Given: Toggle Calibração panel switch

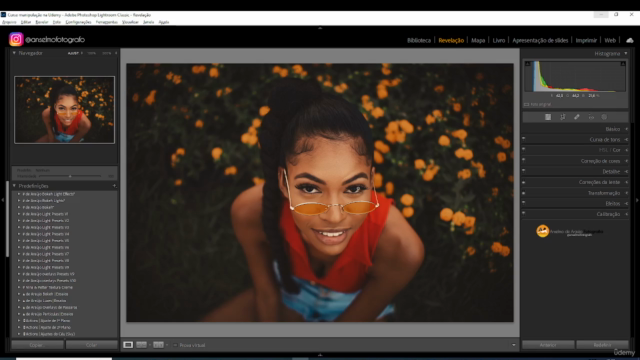Looking at the screenshot, I should point(524,213).
